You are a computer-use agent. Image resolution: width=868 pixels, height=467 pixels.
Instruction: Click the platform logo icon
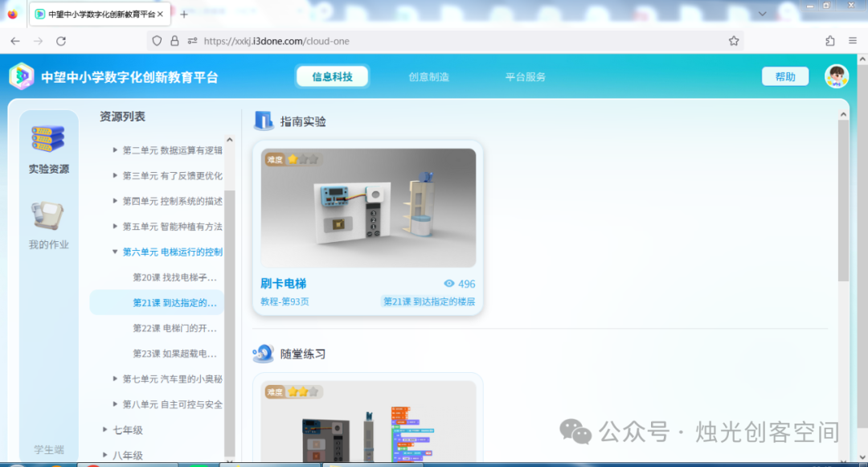[x=22, y=76]
